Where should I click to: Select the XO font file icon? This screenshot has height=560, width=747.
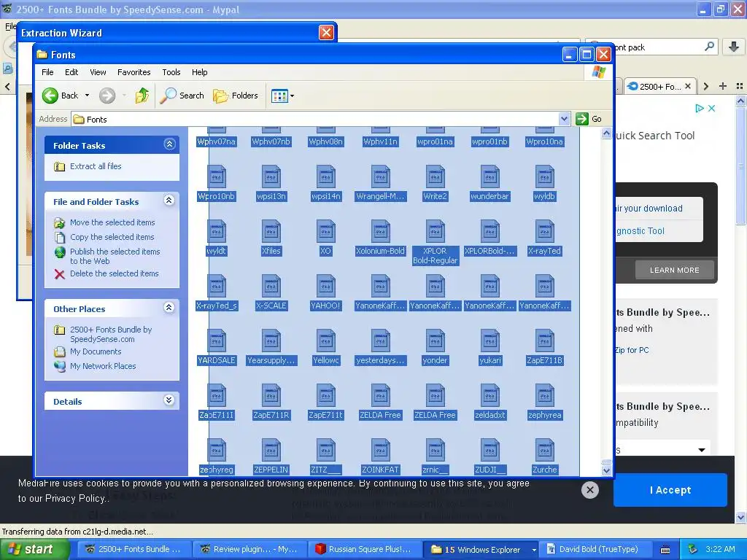pyautogui.click(x=326, y=232)
